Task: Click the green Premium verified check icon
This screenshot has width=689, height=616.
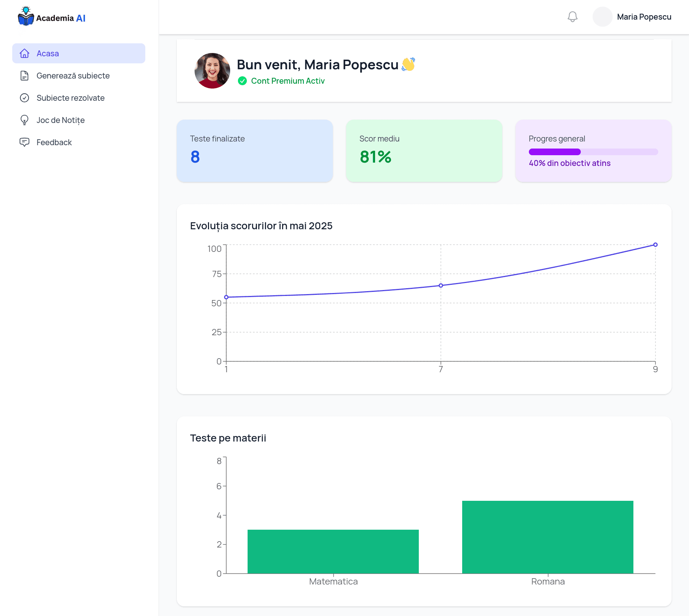Action: click(x=242, y=81)
